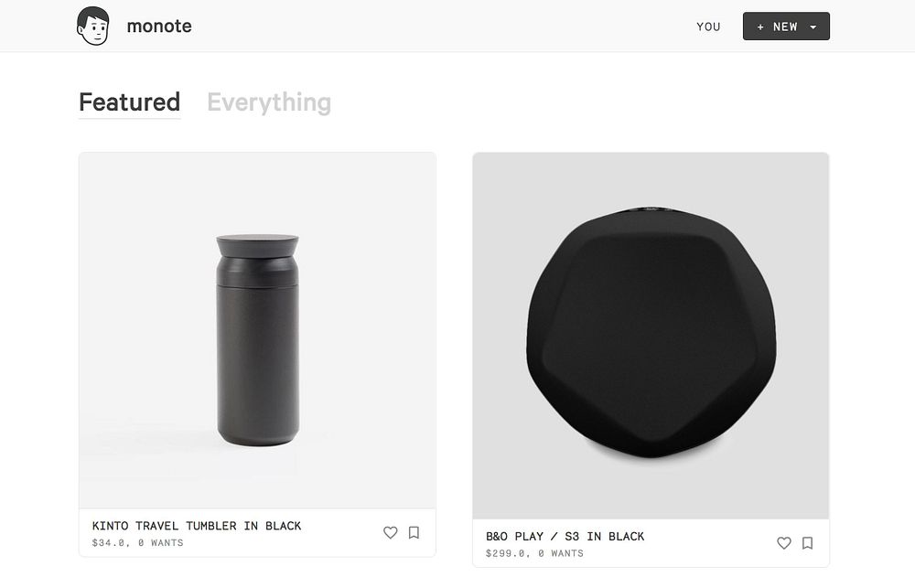Open the YOU profile link
This screenshot has height=588, width=915.
(708, 27)
